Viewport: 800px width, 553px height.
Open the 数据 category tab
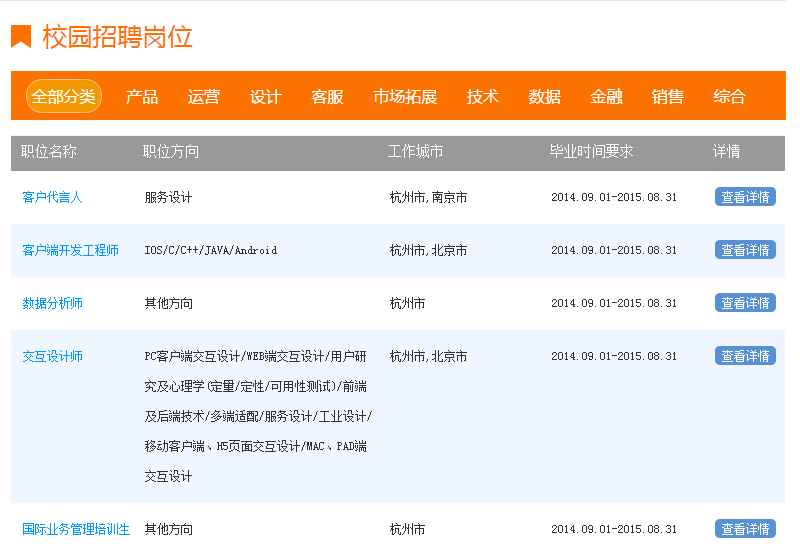(x=544, y=96)
